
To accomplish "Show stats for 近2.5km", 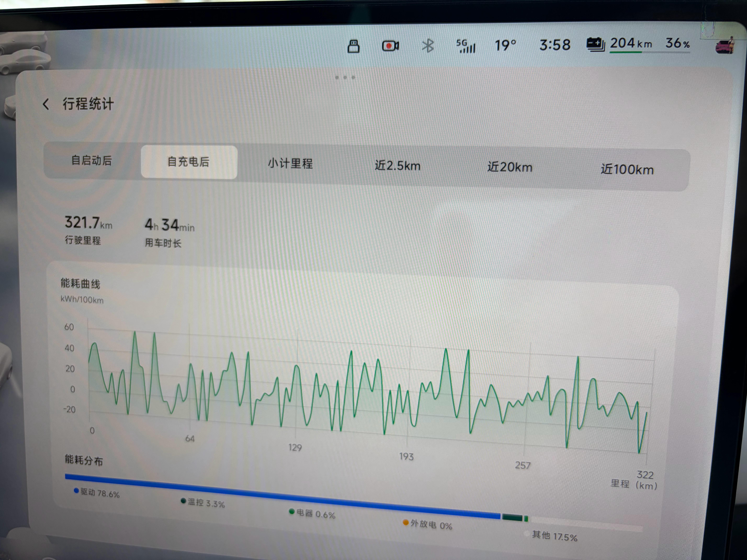I will 397,166.
